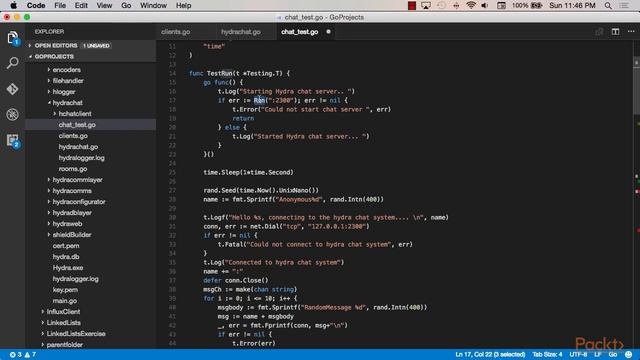Click the open changes icon in editor toolbar
The image size is (640, 360).
pyautogui.click(x=599, y=31)
